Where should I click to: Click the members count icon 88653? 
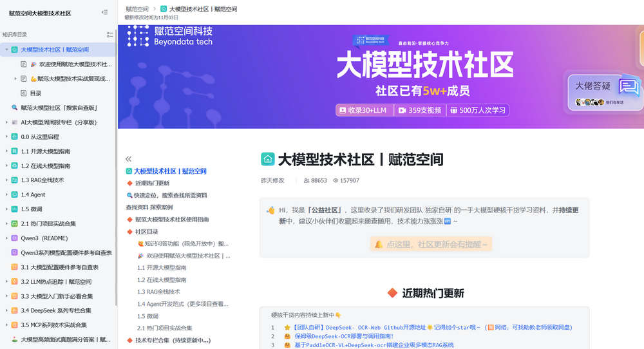[307, 180]
